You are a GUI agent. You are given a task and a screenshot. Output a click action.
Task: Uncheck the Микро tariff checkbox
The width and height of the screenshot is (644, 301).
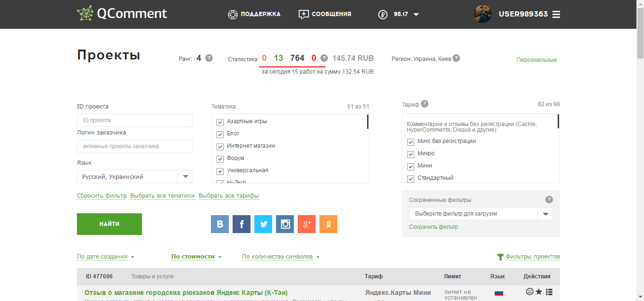tap(410, 154)
